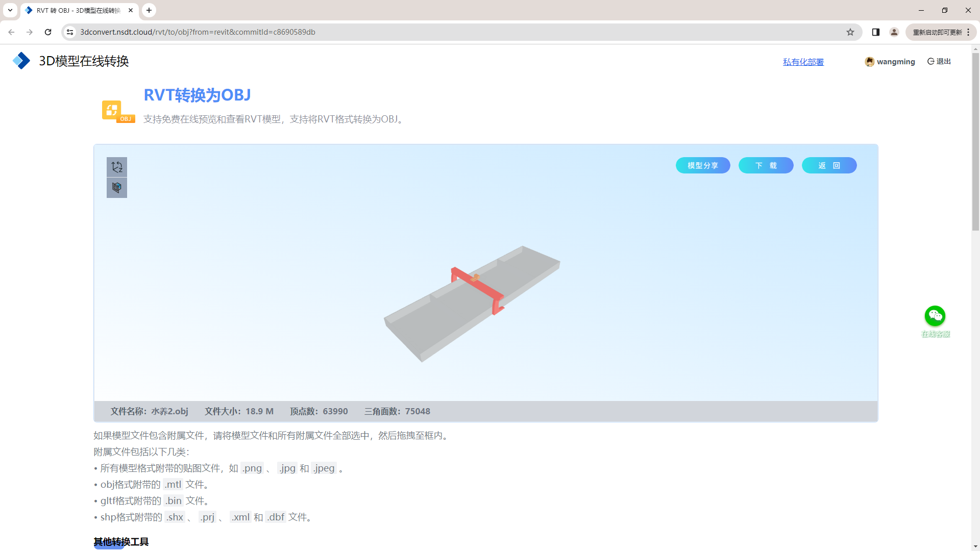
Task: Click the 3D模型在线转换 site logo
Action: tap(21, 60)
